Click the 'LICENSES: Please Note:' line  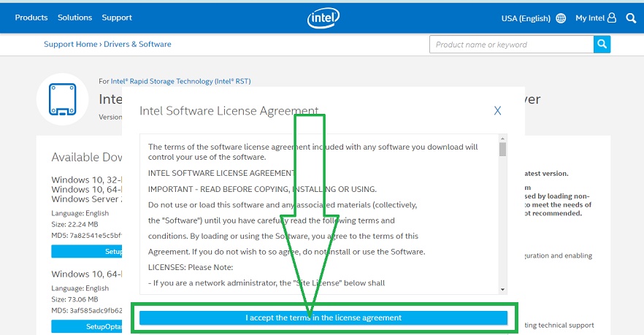coord(191,267)
